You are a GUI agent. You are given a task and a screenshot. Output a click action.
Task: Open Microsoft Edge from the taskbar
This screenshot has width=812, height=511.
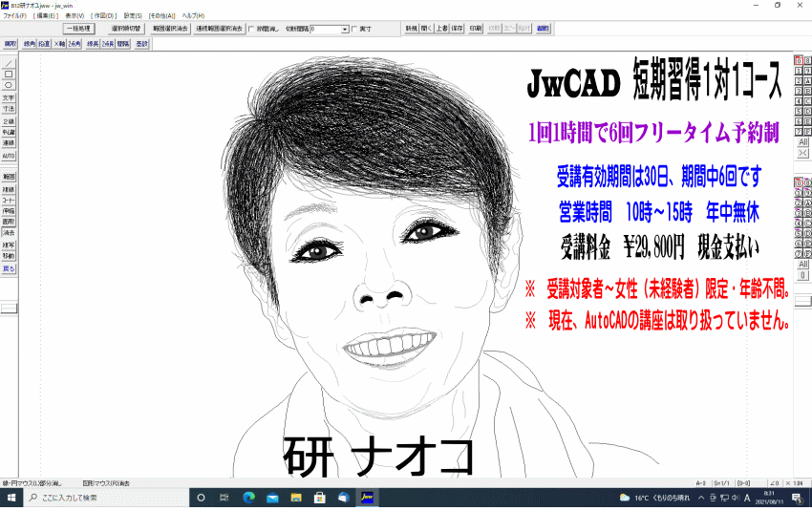click(x=248, y=498)
